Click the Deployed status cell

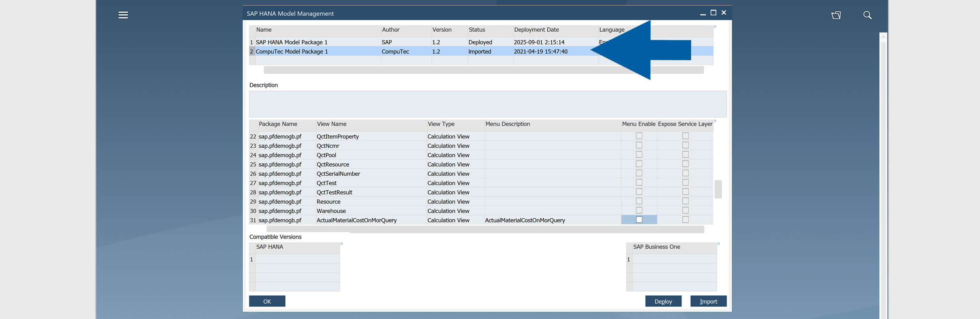coord(491,42)
